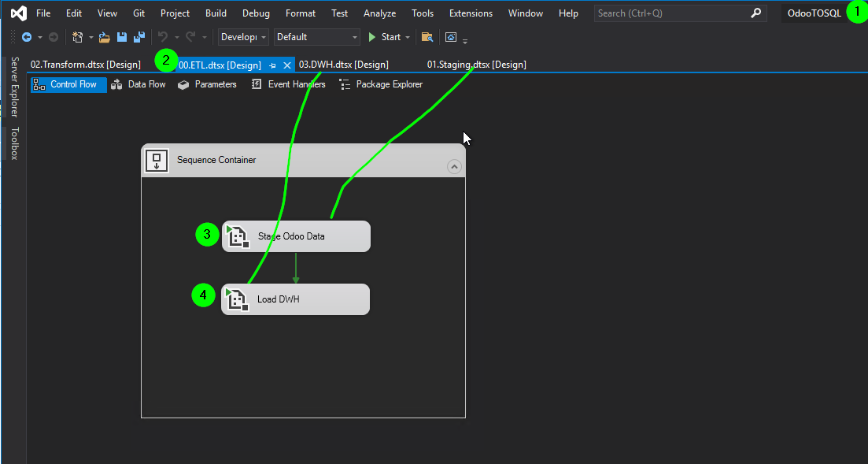Click the Load DWH package icon
Image resolution: width=868 pixels, height=464 pixels.
click(236, 299)
